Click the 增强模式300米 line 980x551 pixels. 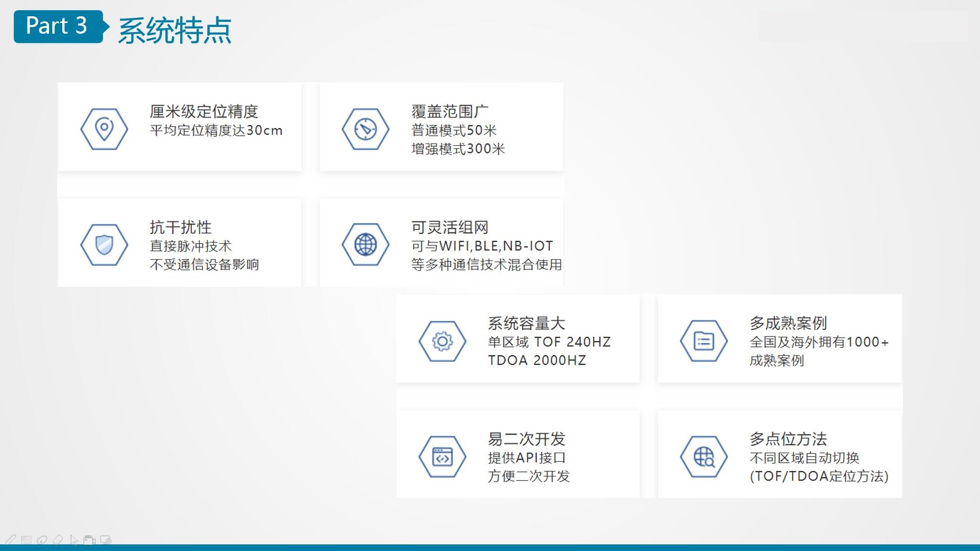click(x=458, y=148)
